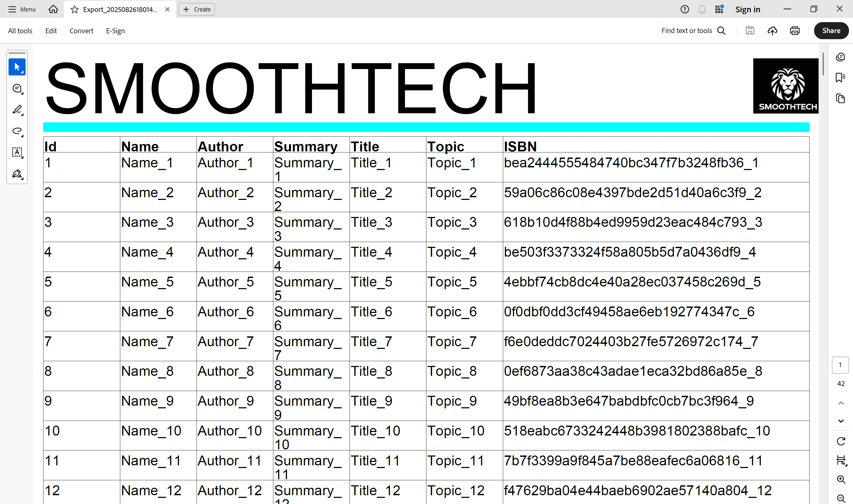Open the main Menu
Viewport: 853px width, 504px height.
pos(22,10)
